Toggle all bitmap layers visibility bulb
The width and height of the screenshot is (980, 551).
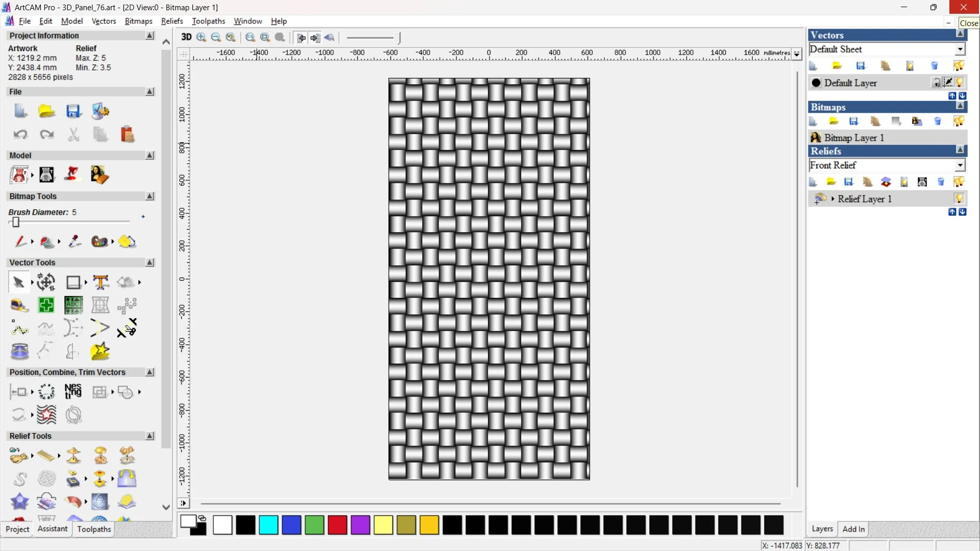point(959,121)
